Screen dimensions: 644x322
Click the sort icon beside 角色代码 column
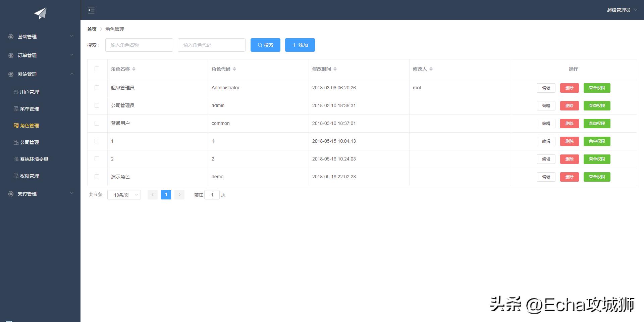click(x=234, y=69)
